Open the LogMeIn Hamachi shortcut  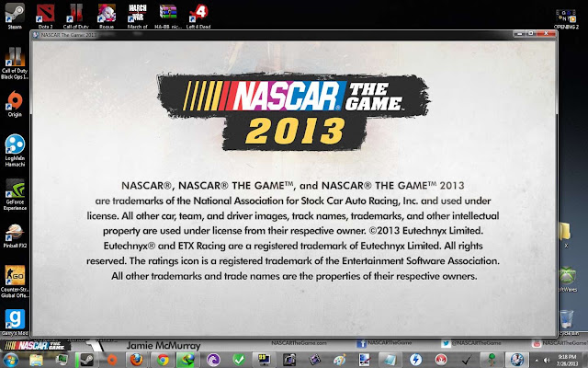click(x=15, y=150)
